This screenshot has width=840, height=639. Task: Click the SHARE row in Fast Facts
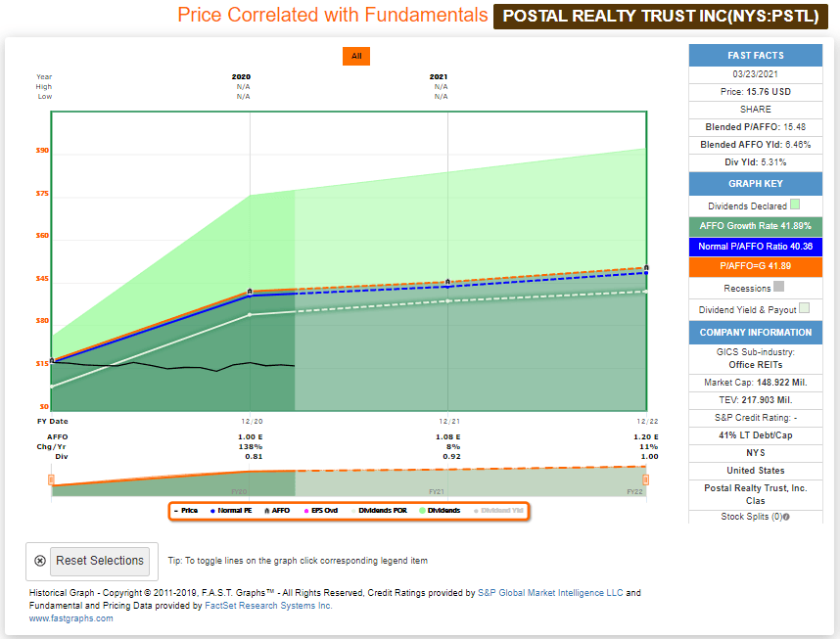(x=756, y=110)
